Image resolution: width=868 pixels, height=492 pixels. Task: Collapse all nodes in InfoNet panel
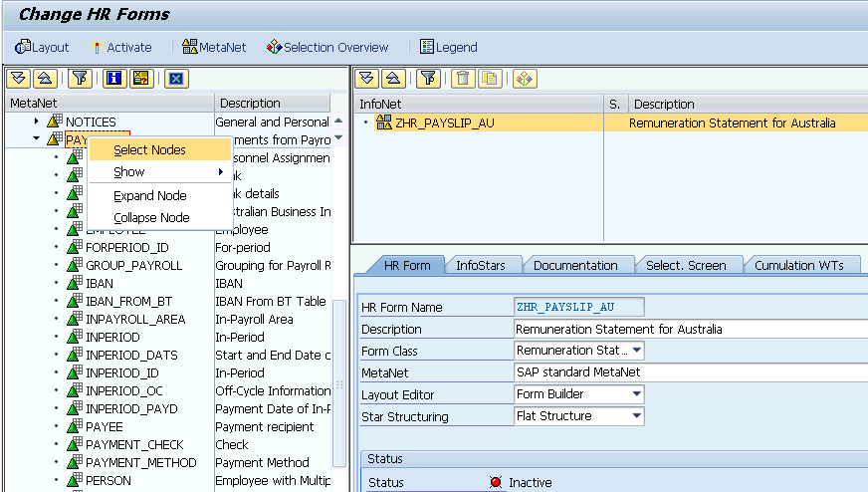coord(393,79)
